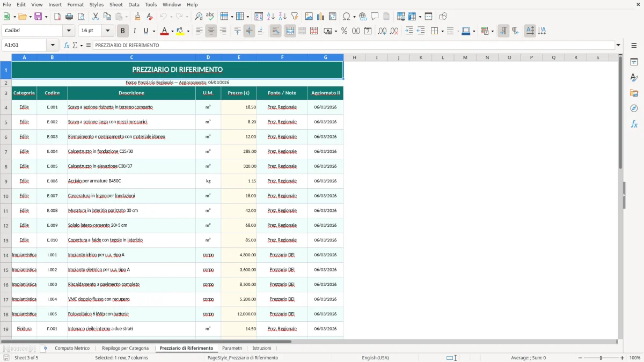Click the Clear Direct Formatting icon
This screenshot has height=362, width=644.
pyautogui.click(x=149, y=17)
